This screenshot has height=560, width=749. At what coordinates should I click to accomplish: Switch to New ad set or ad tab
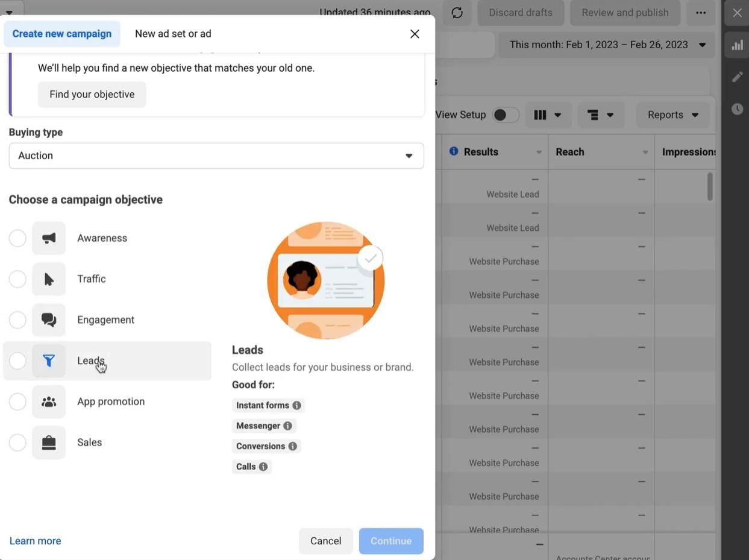(x=173, y=34)
